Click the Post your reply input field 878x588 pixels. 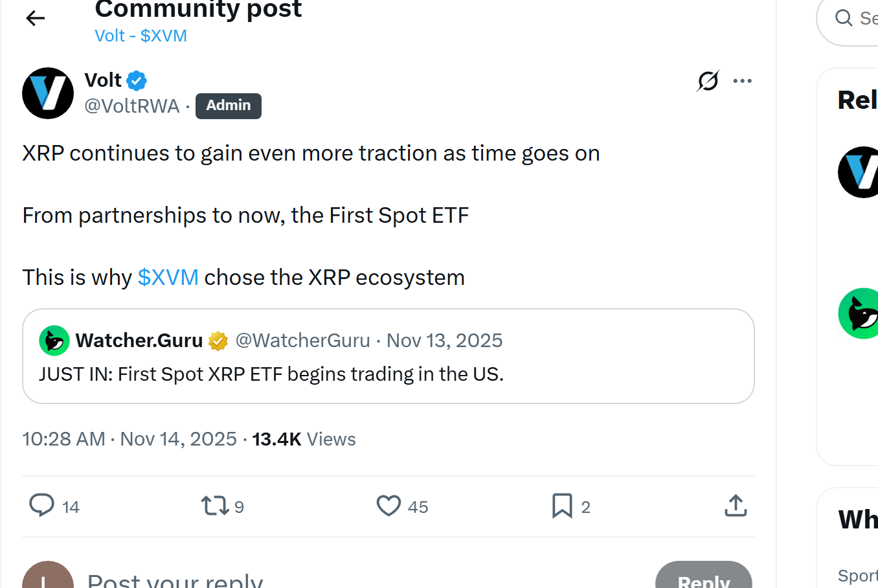pos(175,580)
